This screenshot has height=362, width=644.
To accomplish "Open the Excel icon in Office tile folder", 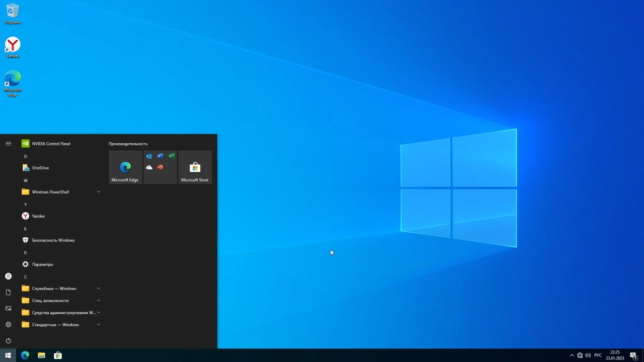I will (x=172, y=156).
